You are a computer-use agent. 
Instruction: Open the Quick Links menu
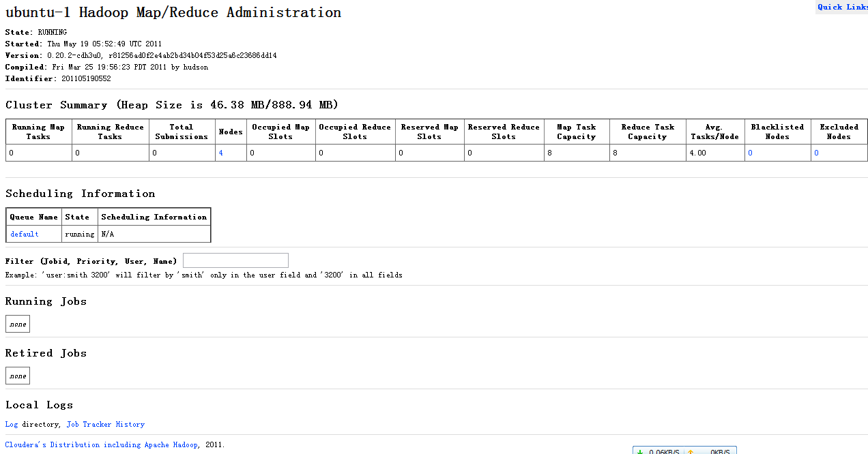(x=841, y=7)
